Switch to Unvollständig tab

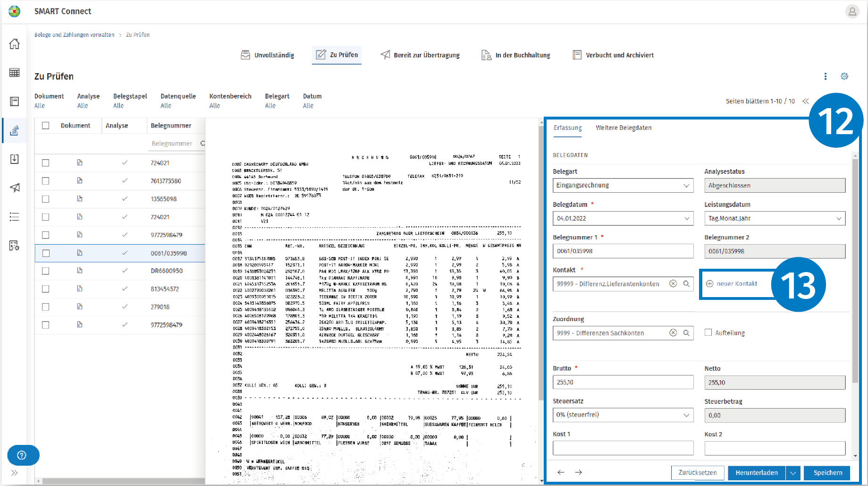(268, 55)
